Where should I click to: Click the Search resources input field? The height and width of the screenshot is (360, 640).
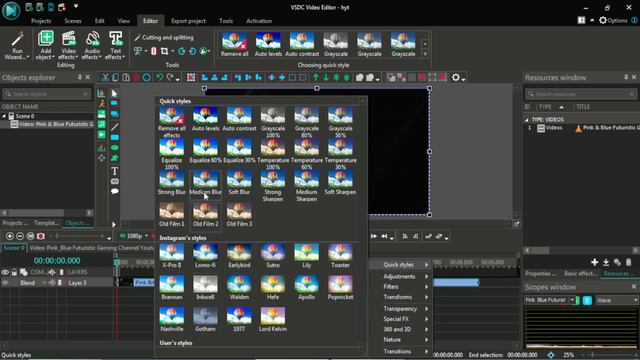(580, 94)
